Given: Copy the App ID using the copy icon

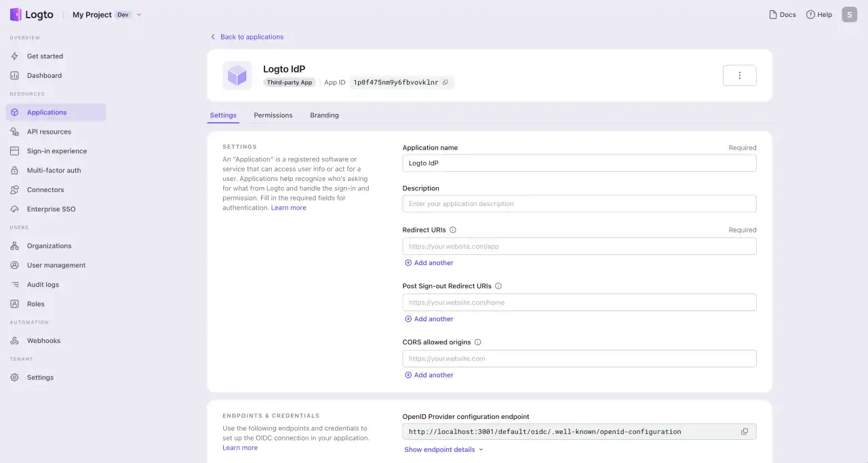Looking at the screenshot, I should click(445, 82).
